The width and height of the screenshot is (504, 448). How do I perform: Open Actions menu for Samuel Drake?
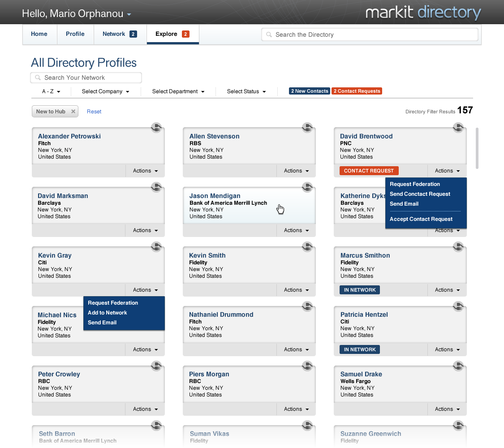pyautogui.click(x=447, y=409)
